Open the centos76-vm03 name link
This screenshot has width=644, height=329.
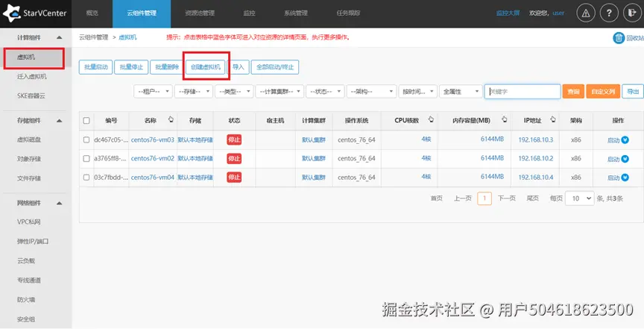point(152,140)
